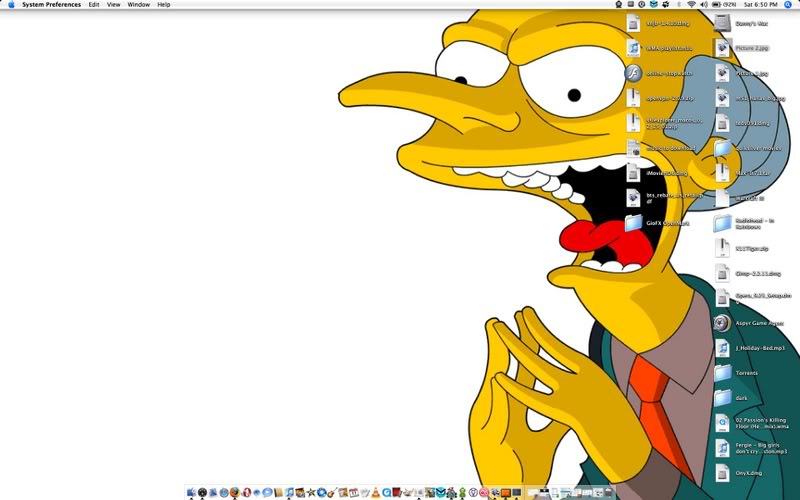Select Aspyr Game Agent icon
Viewport: 800px width, 500px height.
pyautogui.click(x=722, y=323)
